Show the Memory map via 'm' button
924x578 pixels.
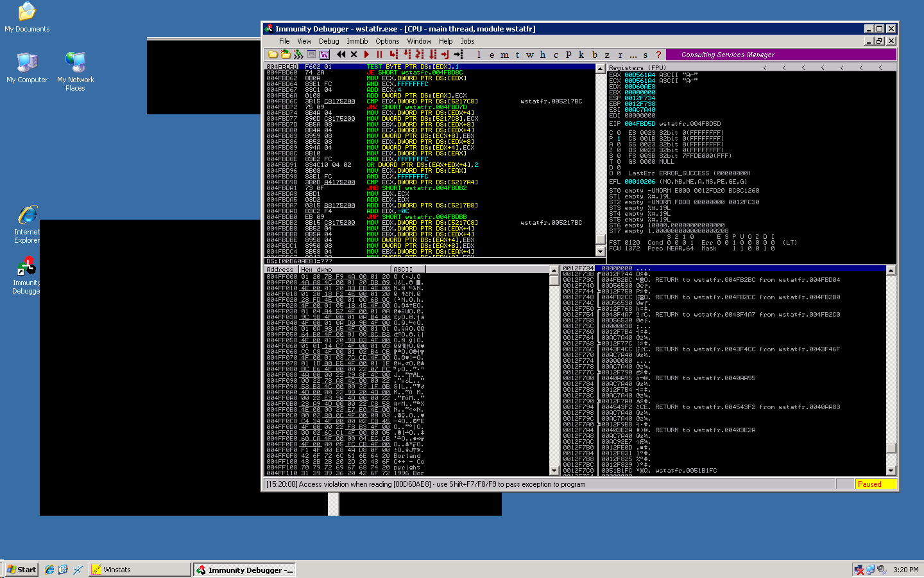point(504,55)
